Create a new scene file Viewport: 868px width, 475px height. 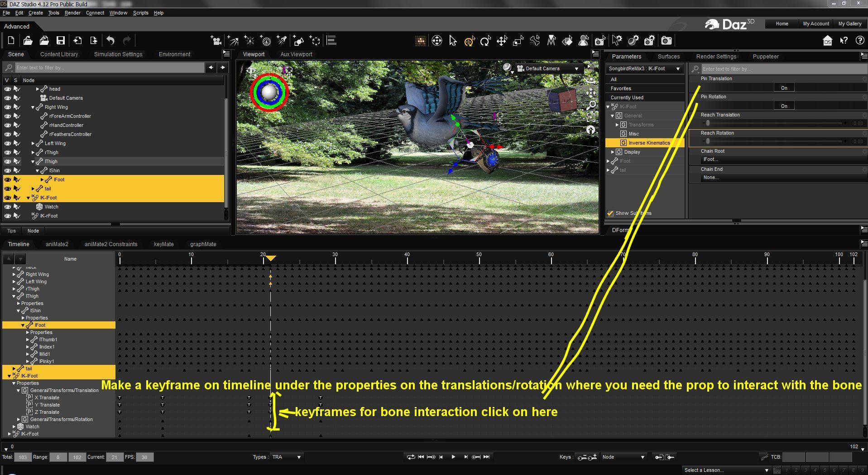click(11, 41)
